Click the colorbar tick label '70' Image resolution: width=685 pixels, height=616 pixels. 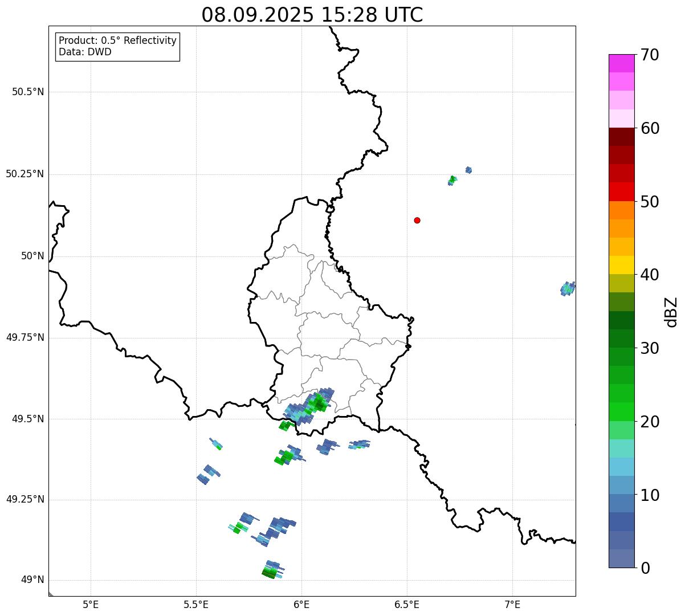click(650, 55)
